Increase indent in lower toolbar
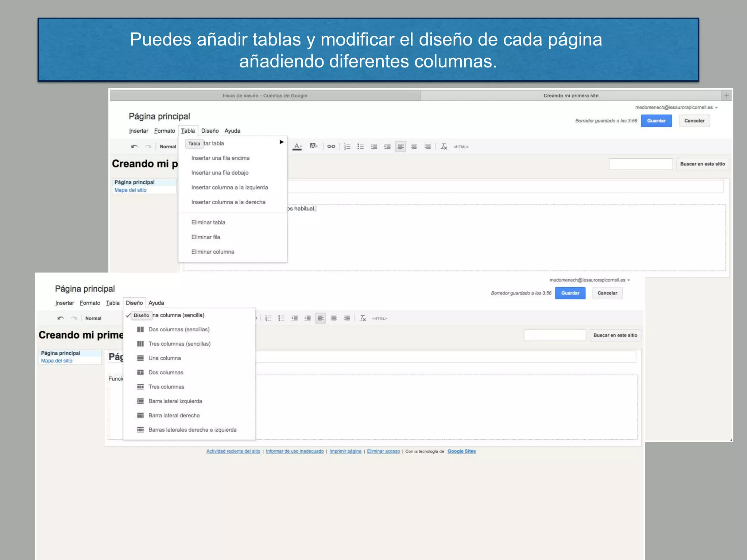 click(308, 318)
